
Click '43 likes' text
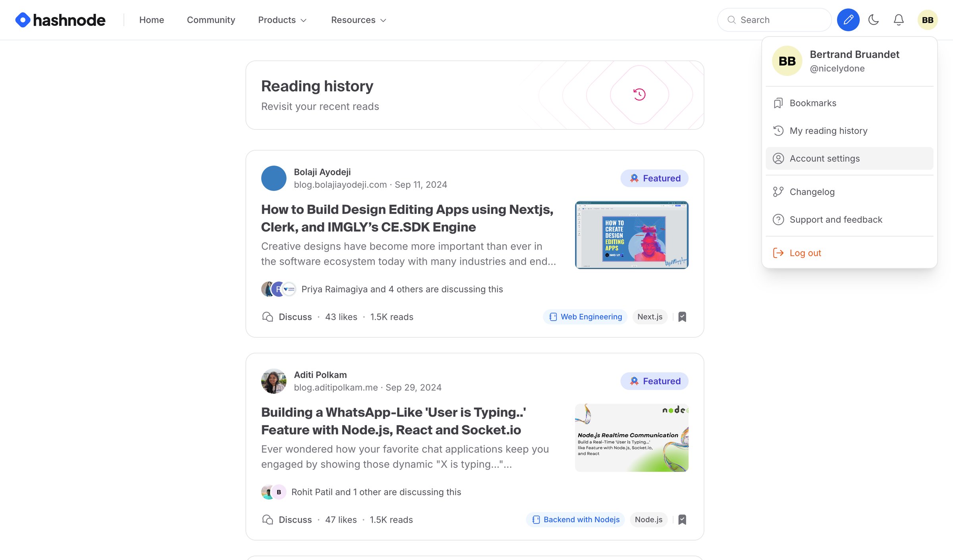click(x=341, y=317)
